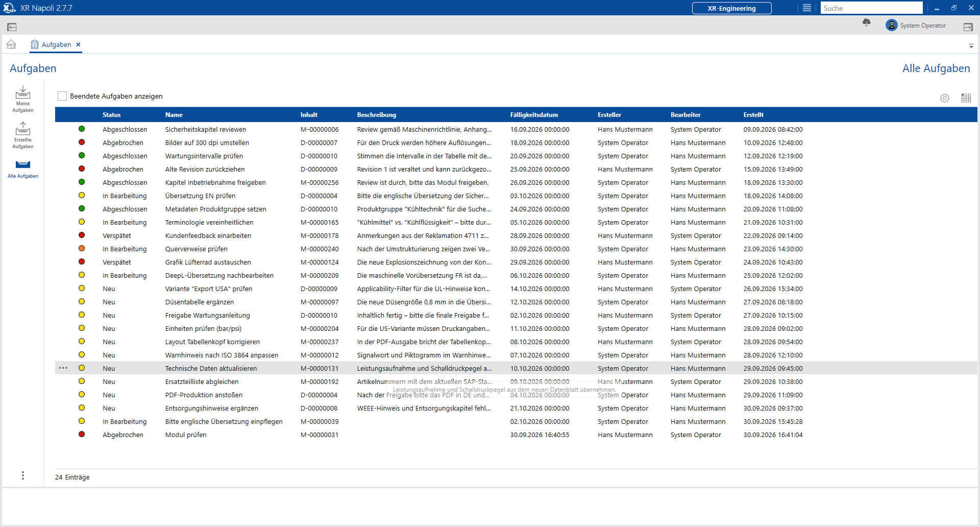This screenshot has height=527, width=980.
Task: Click into the Suche search field
Action: 871,8
